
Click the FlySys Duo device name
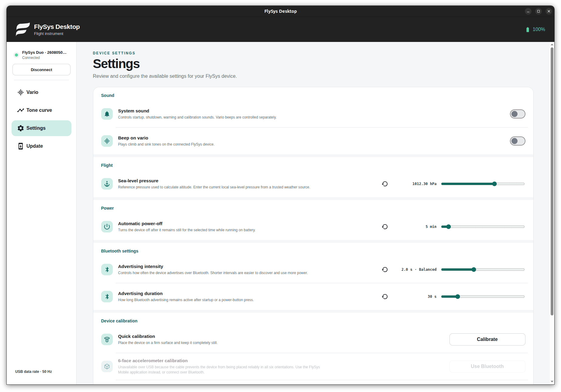coord(44,53)
